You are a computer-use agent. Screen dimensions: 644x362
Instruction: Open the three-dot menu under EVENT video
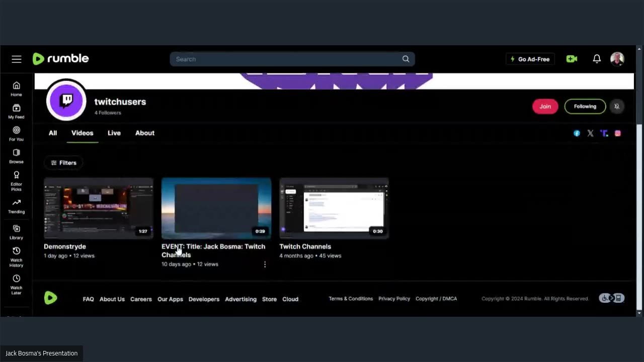pos(265,264)
